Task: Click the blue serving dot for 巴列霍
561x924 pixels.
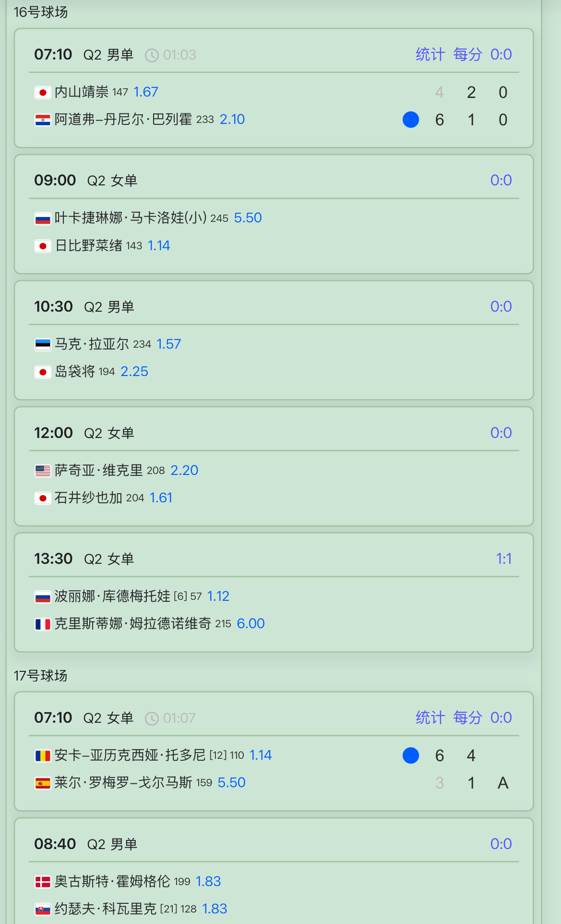Action: point(411,120)
